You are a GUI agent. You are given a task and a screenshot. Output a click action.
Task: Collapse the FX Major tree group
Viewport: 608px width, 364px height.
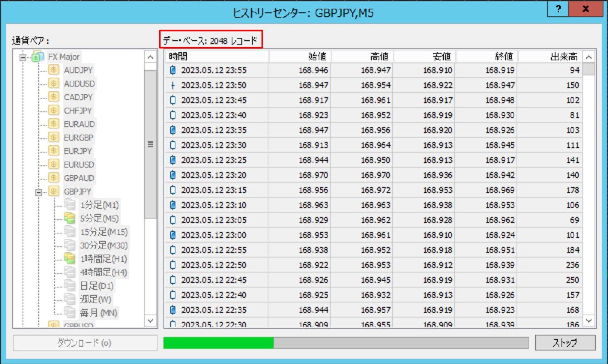pos(23,57)
